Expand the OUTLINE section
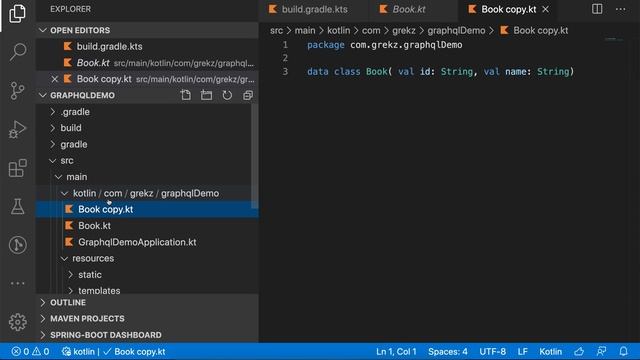The height and width of the screenshot is (360, 640). click(147, 302)
